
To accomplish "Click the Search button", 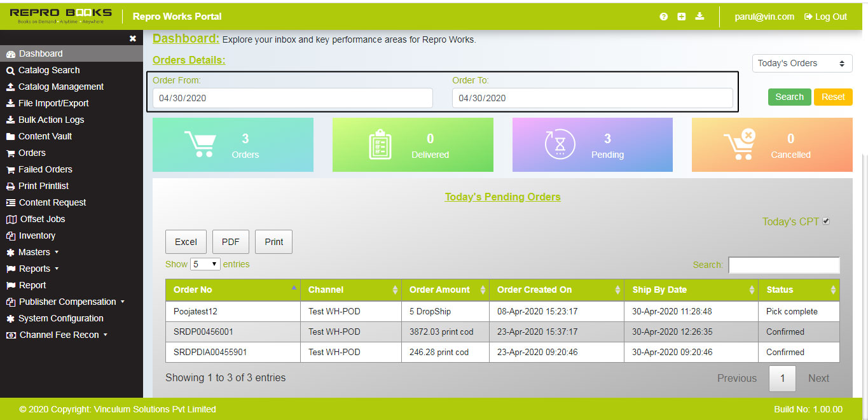I will (x=789, y=97).
